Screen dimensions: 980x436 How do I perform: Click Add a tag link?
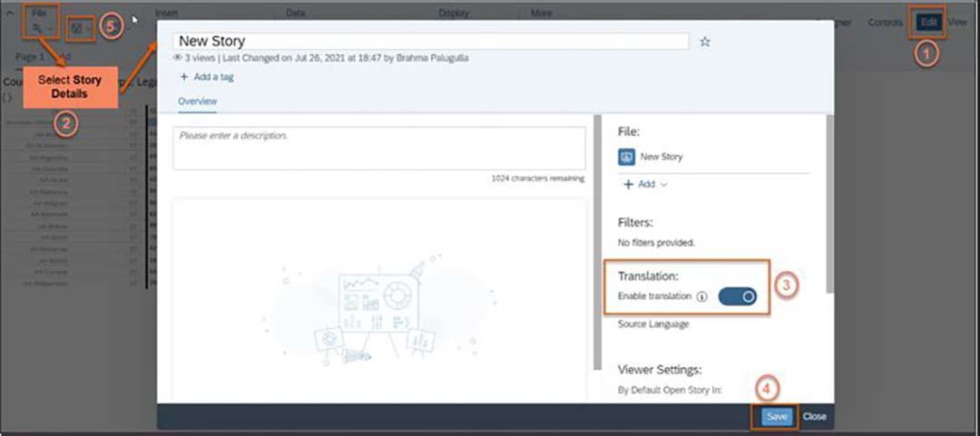(213, 77)
